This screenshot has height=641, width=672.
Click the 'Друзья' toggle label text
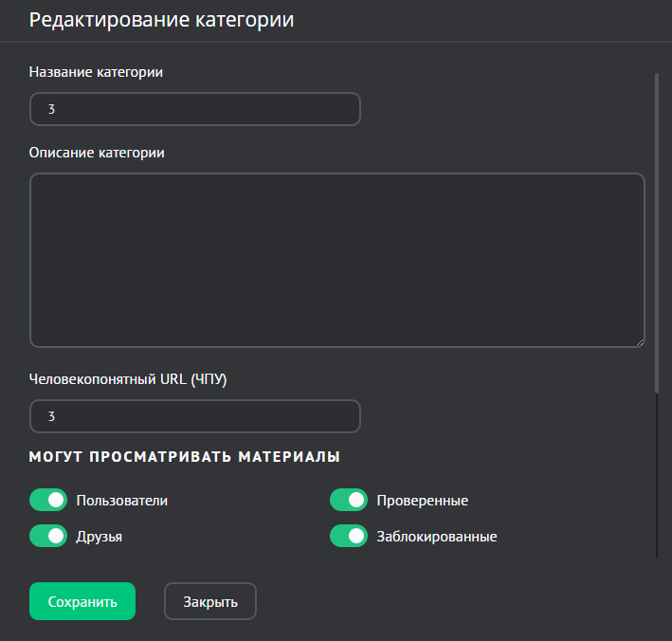(x=100, y=537)
